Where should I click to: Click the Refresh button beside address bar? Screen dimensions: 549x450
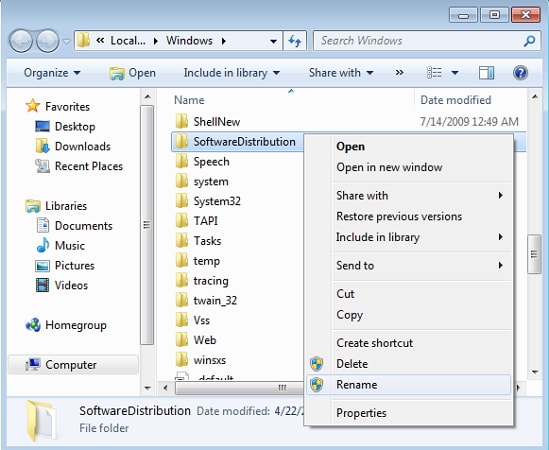coord(295,41)
